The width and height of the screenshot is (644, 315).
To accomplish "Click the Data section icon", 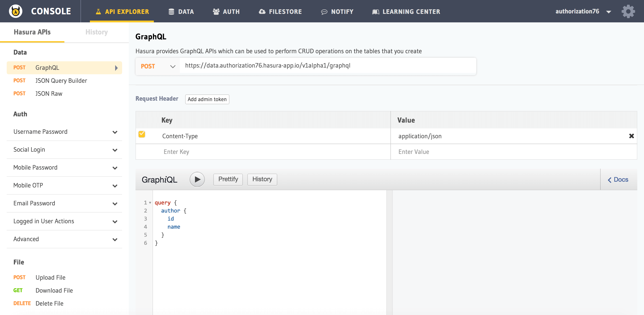I will [x=171, y=11].
